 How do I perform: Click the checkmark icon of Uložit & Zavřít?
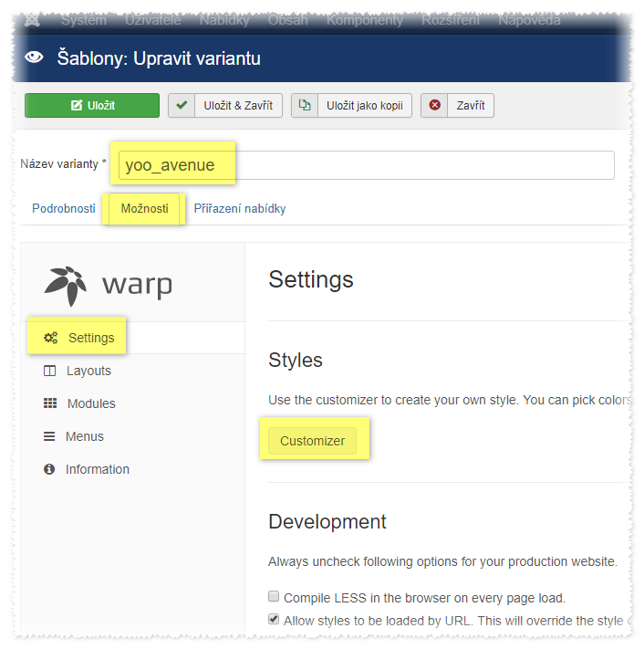click(x=182, y=105)
